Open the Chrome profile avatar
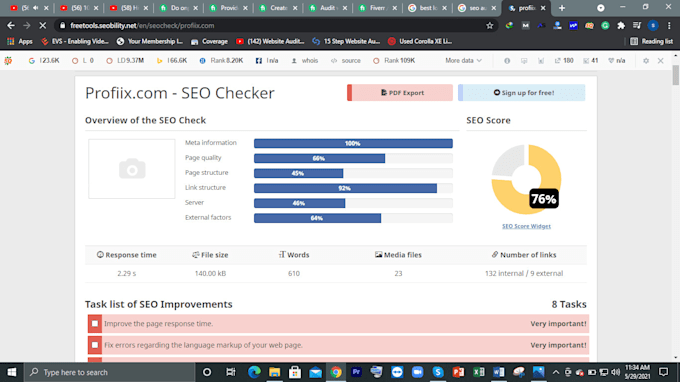Viewport: 680px width, 382px height. 653,26
